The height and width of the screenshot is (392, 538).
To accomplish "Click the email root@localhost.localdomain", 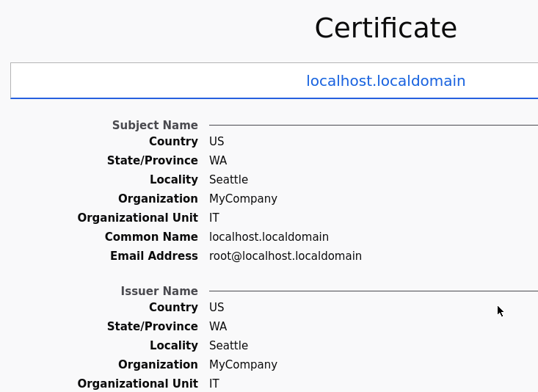I will pyautogui.click(x=285, y=256).
